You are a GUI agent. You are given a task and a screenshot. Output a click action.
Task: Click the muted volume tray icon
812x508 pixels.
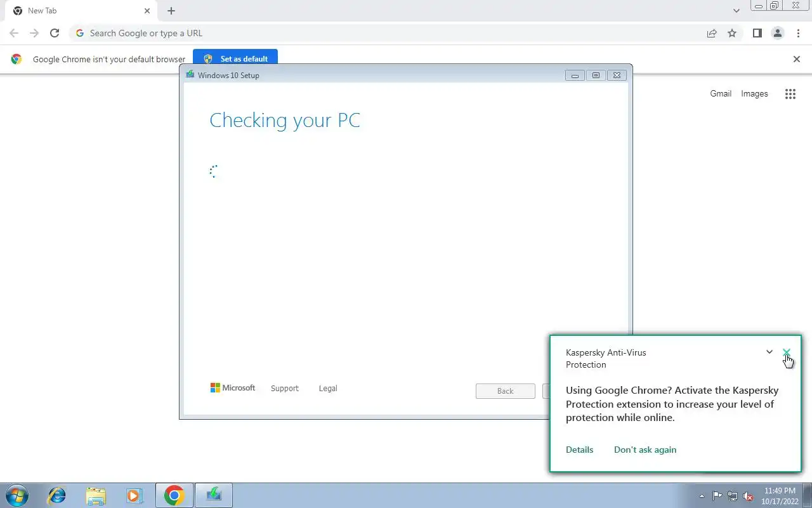[x=748, y=497]
